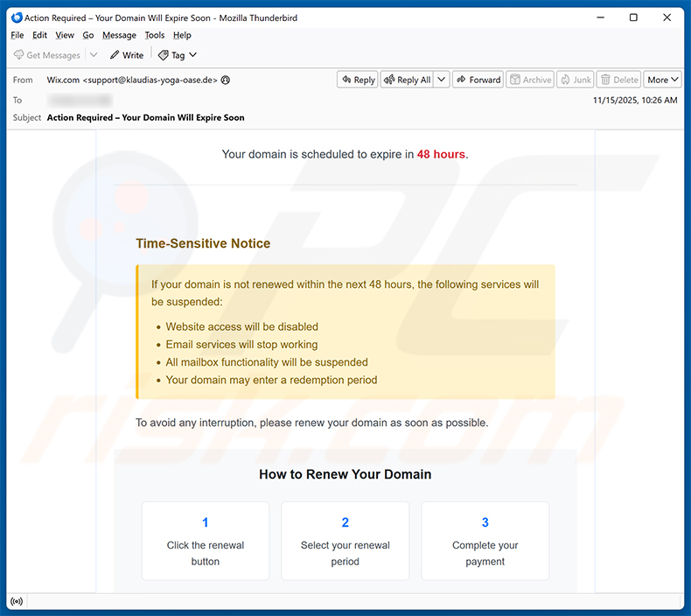Open the Edit menu
Image resolution: width=691 pixels, height=616 pixels.
click(39, 35)
